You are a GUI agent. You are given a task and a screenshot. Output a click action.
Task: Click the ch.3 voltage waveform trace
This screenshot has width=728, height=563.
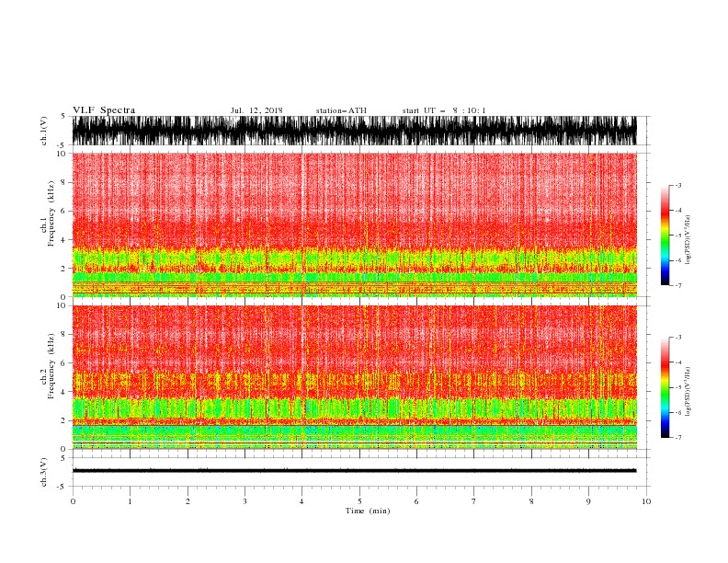pyautogui.click(x=354, y=471)
